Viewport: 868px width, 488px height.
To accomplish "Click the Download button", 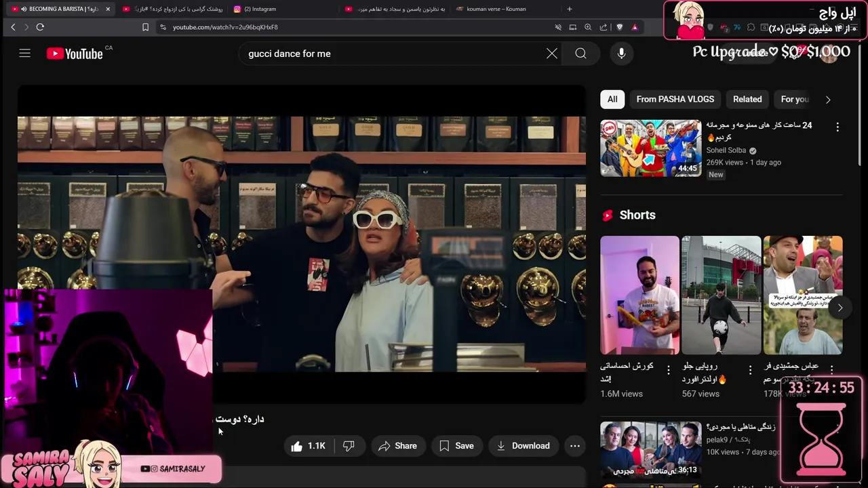I will [x=523, y=446].
